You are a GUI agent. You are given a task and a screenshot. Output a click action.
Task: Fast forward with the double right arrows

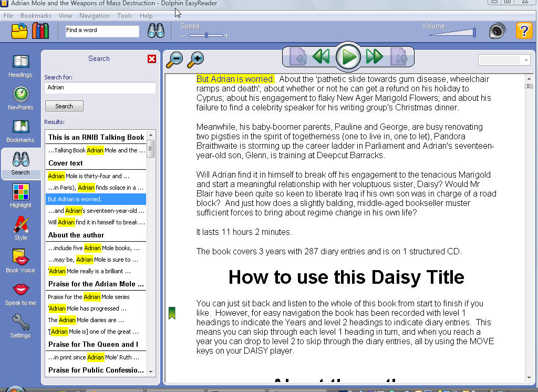374,56
